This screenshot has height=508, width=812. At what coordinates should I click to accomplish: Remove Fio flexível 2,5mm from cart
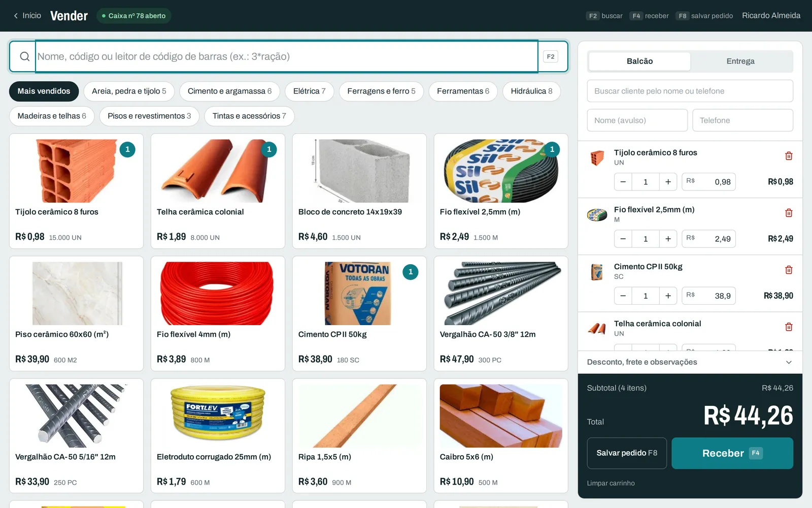pos(789,213)
